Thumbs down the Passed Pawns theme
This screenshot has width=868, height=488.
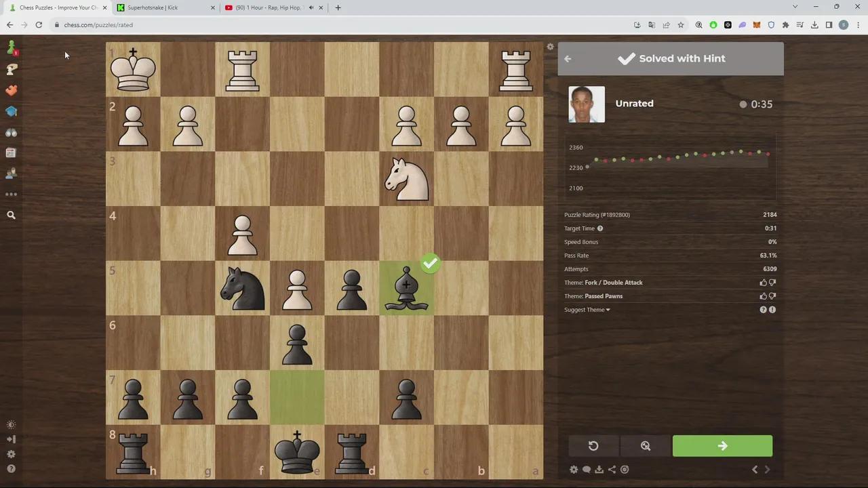point(772,296)
